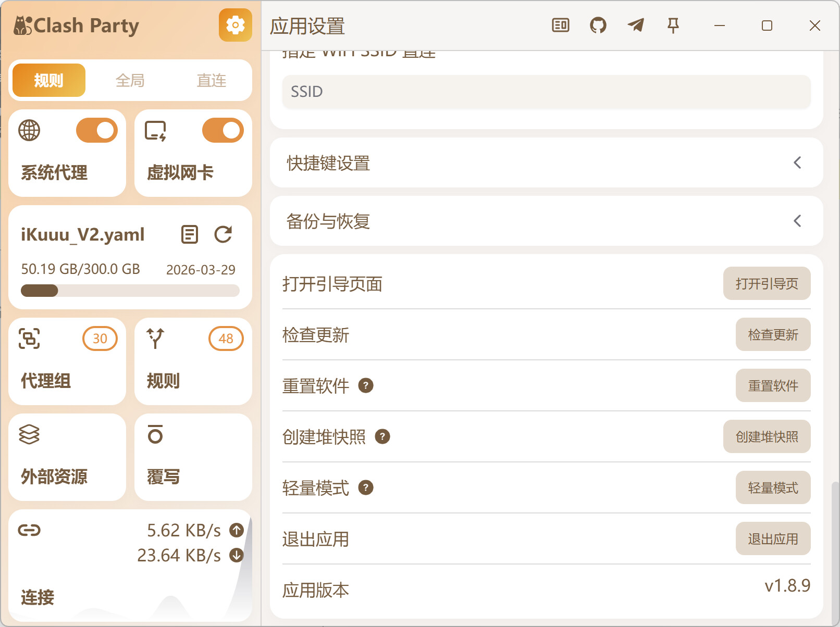Click the virtual NIC icon on 虚拟网卡 card
This screenshot has width=840, height=627.
155,131
